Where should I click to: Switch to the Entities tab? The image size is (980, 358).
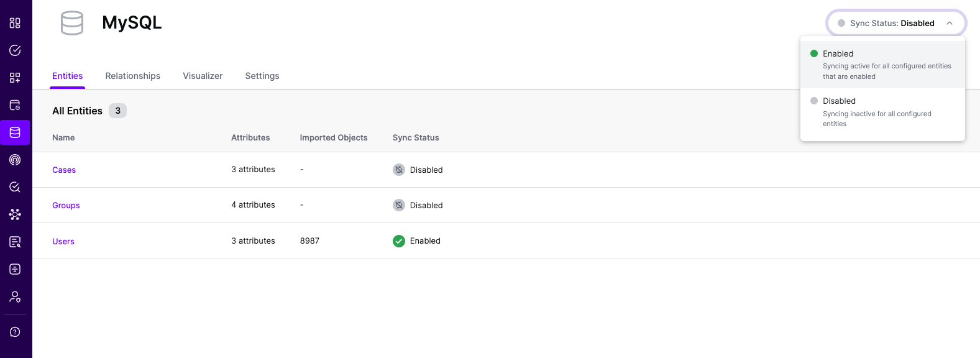click(67, 76)
